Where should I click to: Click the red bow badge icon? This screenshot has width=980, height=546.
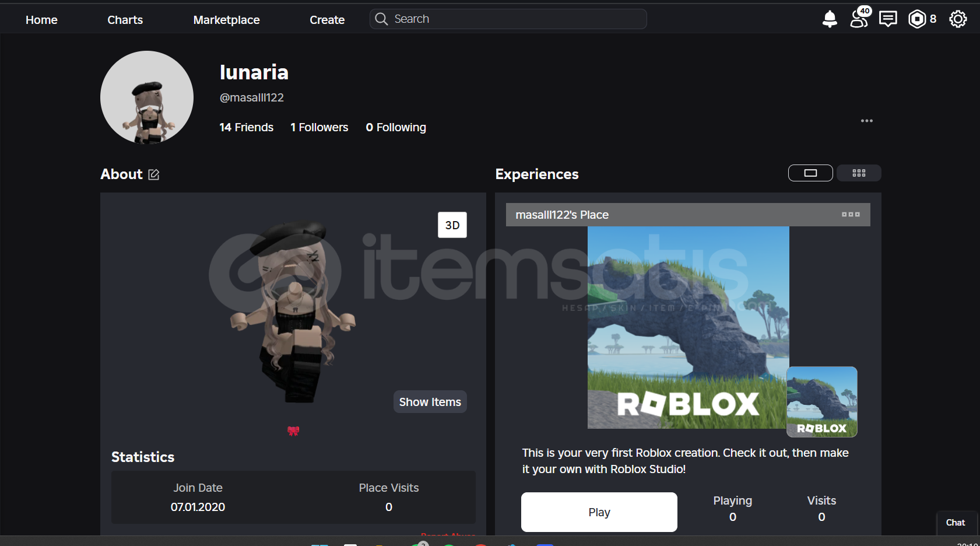point(293,431)
